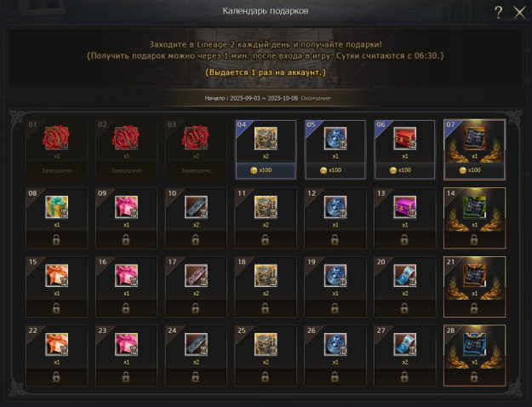Claim day 04 reward for x100 coins
This screenshot has height=407, width=532.
coord(266,170)
